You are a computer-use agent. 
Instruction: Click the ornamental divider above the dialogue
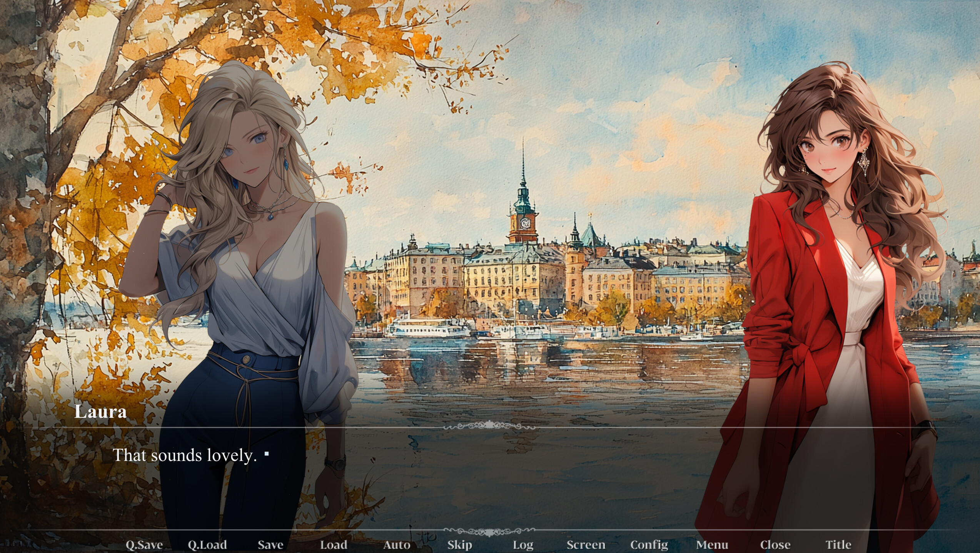(x=490, y=426)
